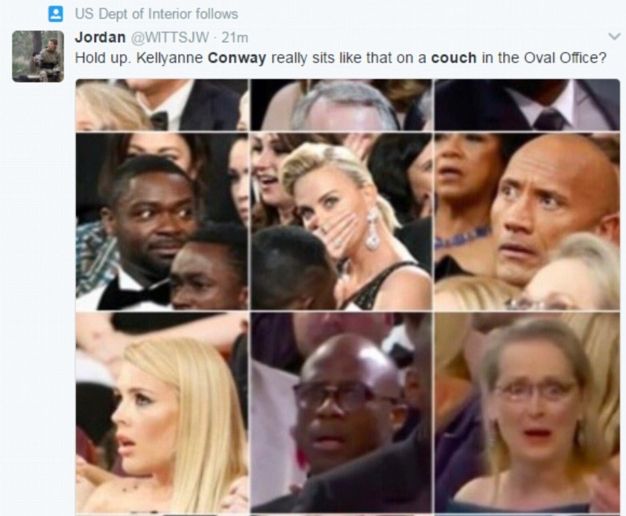Viewport: 626px width, 516px height.
Task: Click the bold keyword couch
Action: point(454,58)
